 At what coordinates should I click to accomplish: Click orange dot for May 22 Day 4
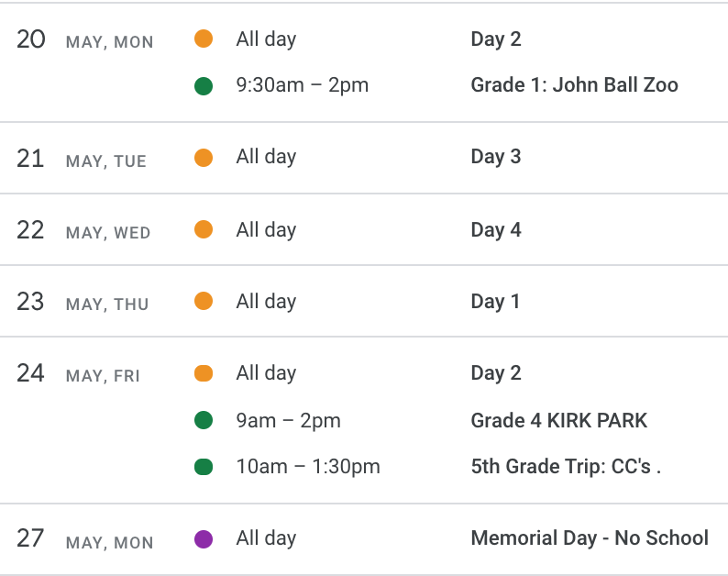(204, 229)
